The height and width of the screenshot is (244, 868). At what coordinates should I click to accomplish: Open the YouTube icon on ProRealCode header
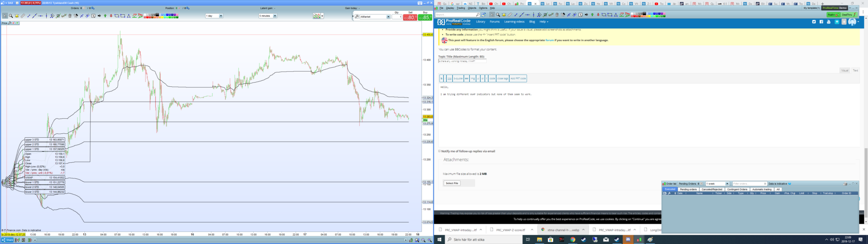[x=829, y=22]
